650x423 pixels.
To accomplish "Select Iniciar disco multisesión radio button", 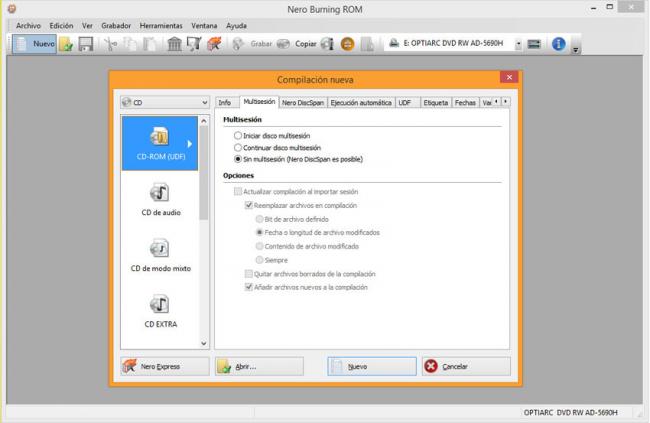I will [x=238, y=136].
